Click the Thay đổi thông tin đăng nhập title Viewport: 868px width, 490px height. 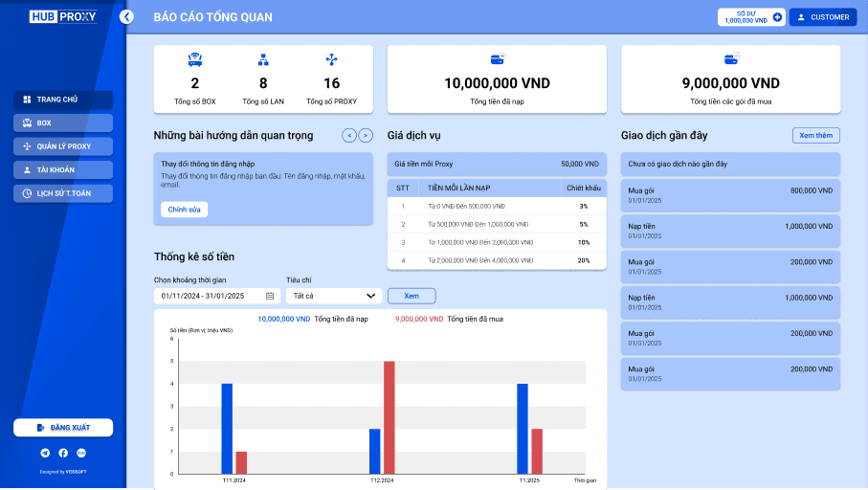(208, 164)
